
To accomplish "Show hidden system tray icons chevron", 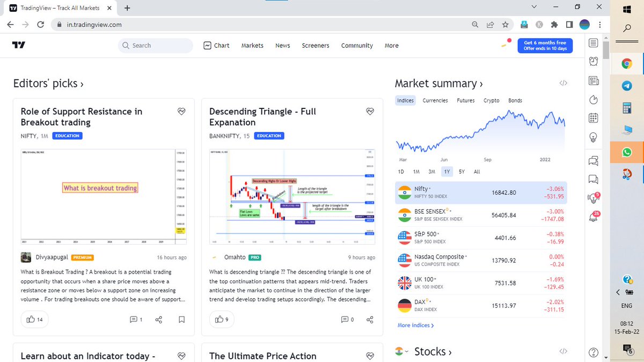I will pos(618,292).
